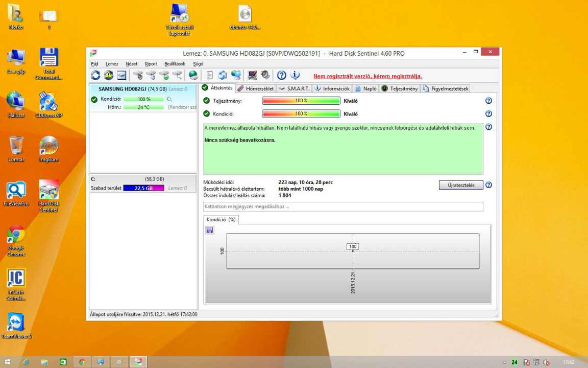Switch to the Teljesítmény tab
Screen dimensions: 588x368
click(400, 88)
